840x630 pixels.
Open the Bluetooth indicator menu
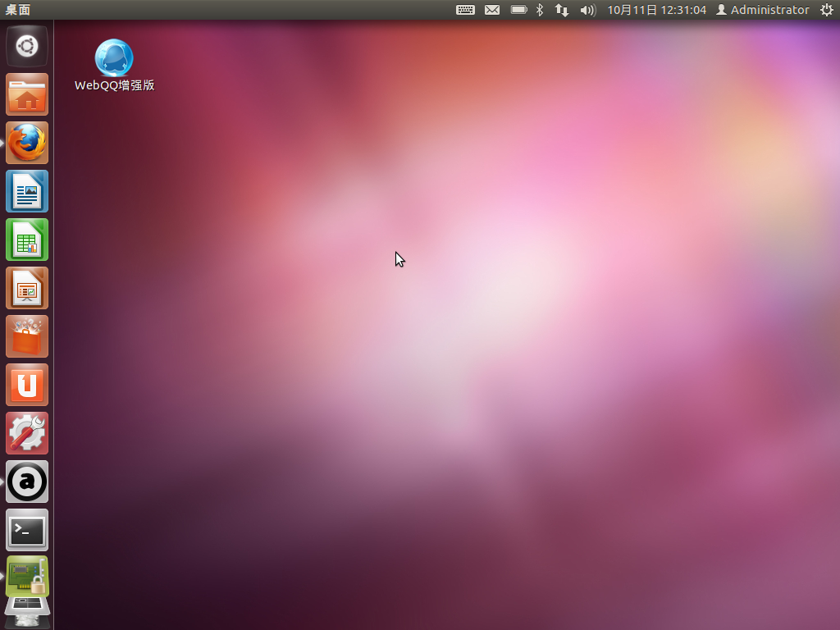click(x=540, y=10)
